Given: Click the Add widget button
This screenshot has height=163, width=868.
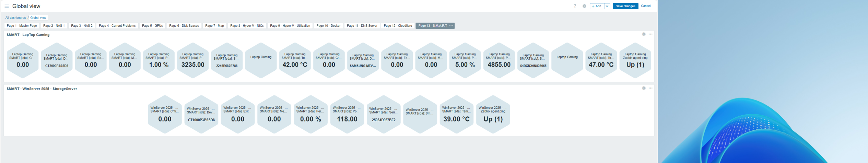Looking at the screenshot, I should 597,6.
